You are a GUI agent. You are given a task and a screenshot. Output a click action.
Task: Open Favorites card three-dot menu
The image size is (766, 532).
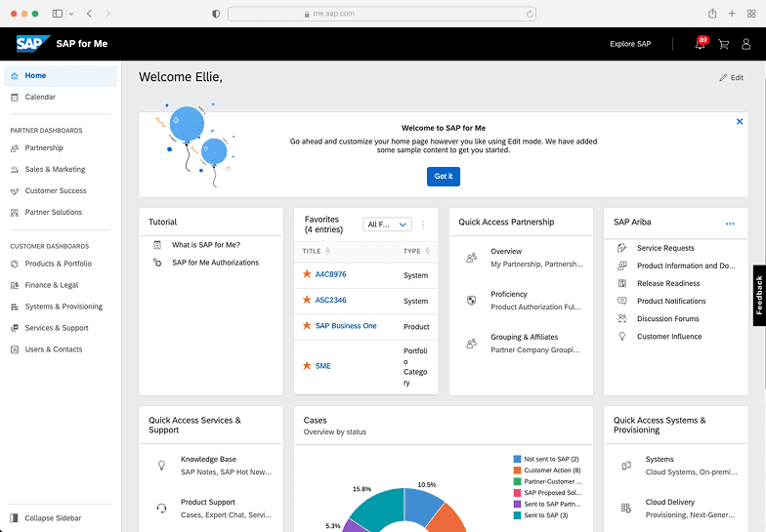pyautogui.click(x=423, y=225)
